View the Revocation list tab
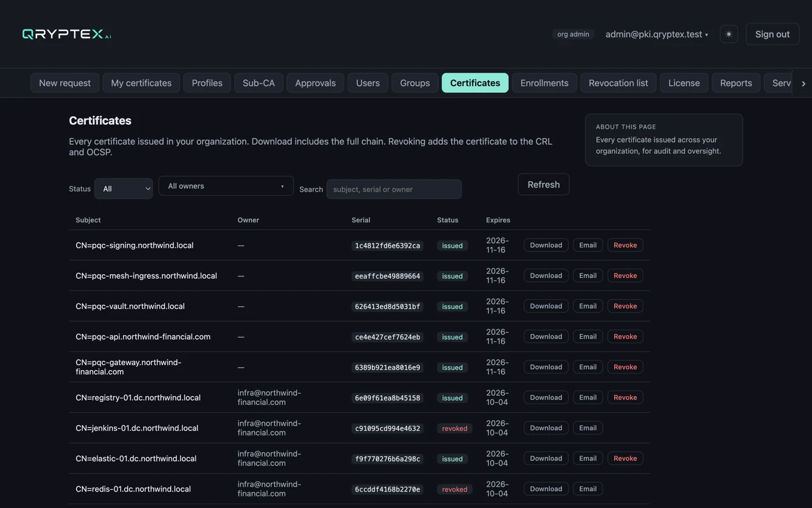Screen dimensions: 812x508 618,83
